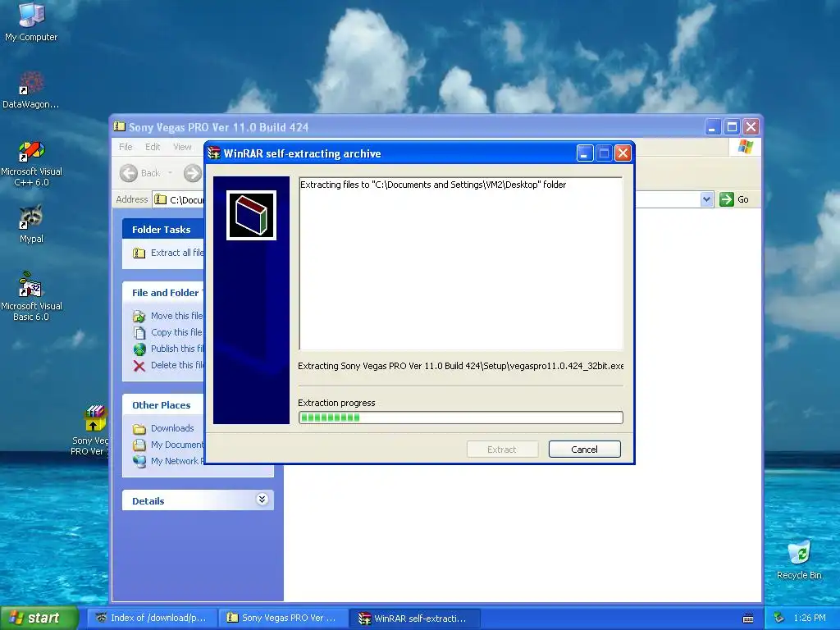Screen dimensions: 840x630
Task: Click the My Network Places icon
Action: (139, 461)
